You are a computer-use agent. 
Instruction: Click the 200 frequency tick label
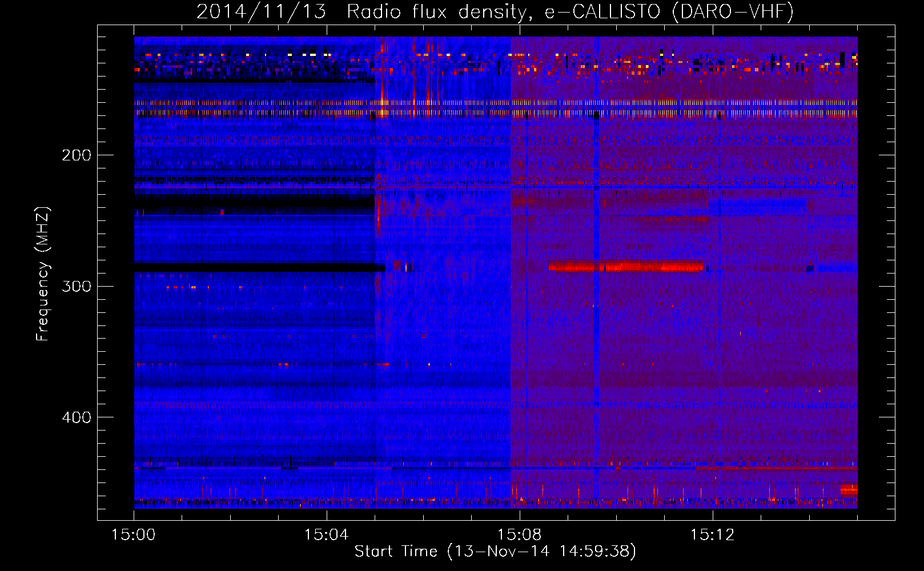(x=77, y=155)
